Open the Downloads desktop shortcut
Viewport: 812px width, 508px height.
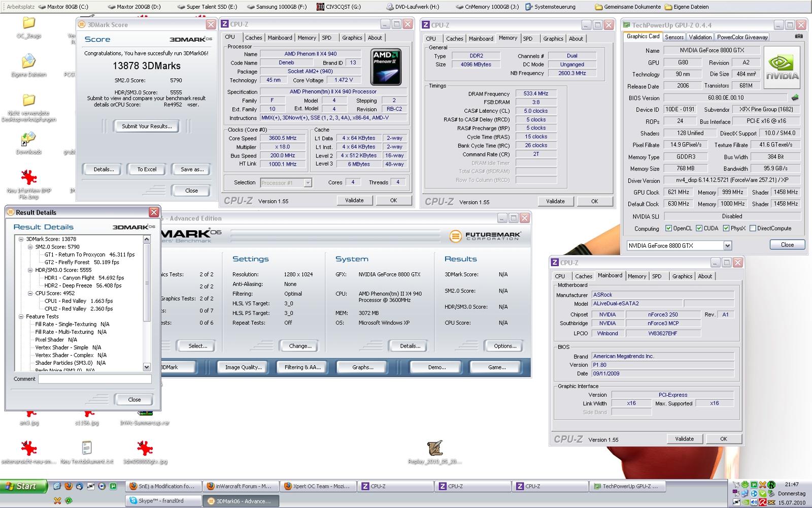(x=29, y=144)
